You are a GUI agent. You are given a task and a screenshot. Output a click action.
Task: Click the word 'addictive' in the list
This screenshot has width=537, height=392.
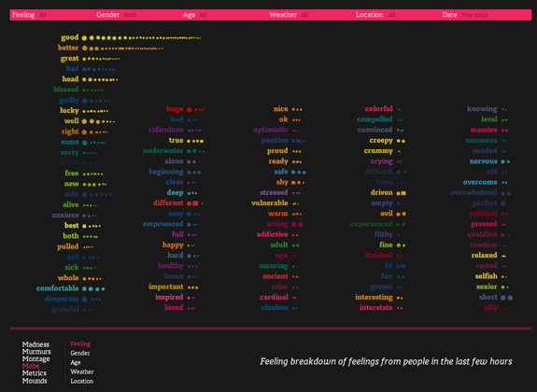pyautogui.click(x=273, y=234)
